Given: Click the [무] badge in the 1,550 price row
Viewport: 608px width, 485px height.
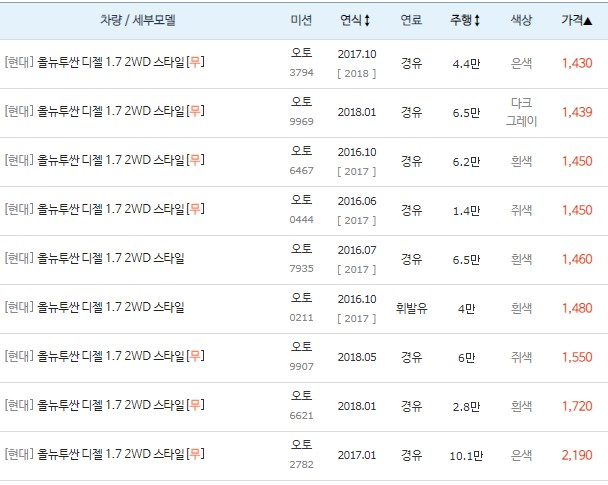Looking at the screenshot, I should (x=195, y=356).
